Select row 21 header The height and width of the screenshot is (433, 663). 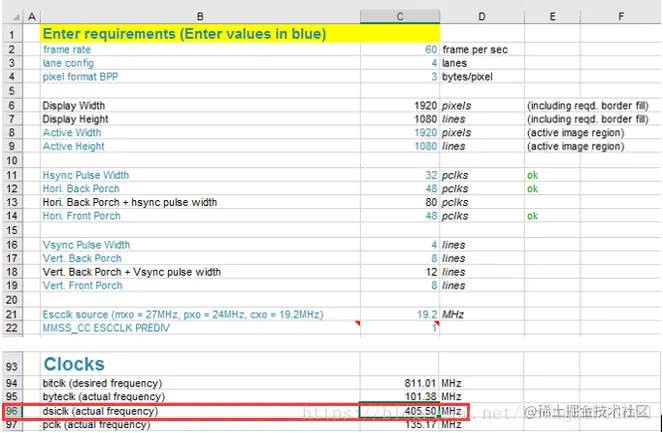[x=12, y=314]
